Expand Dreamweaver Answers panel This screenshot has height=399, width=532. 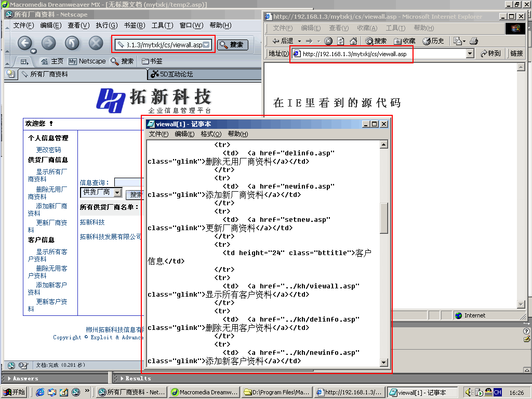pos(23,378)
